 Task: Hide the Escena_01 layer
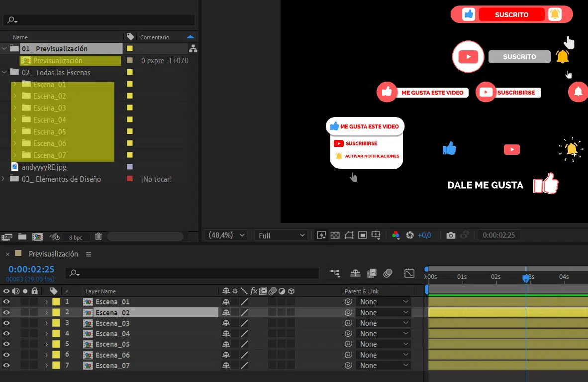pos(6,302)
